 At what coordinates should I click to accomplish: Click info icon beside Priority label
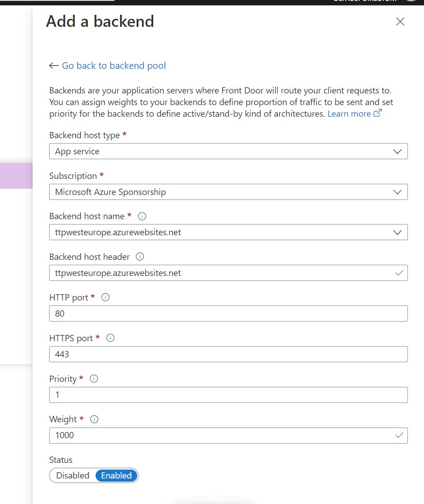click(94, 379)
